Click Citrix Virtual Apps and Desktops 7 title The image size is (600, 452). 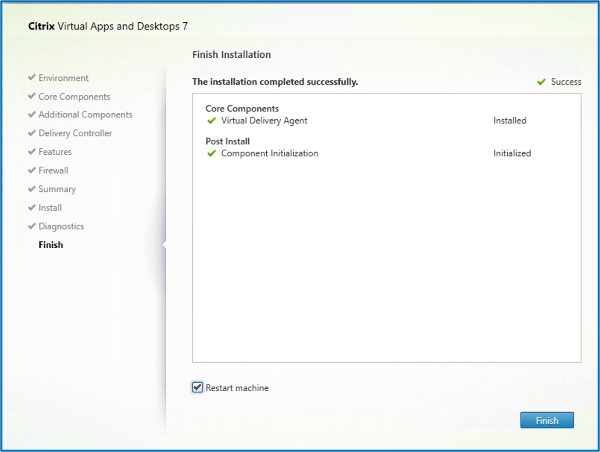click(108, 26)
